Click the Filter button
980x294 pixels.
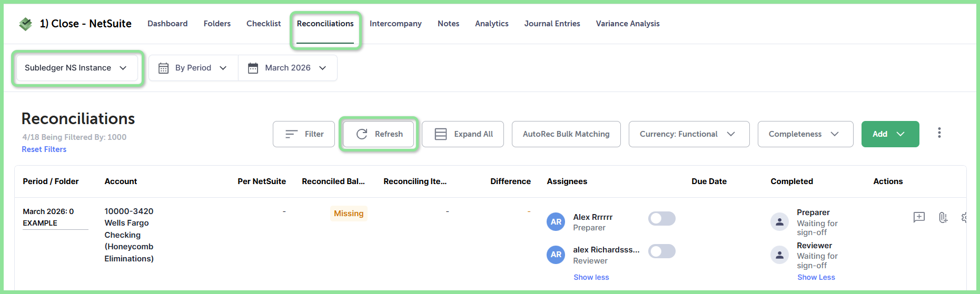pyautogui.click(x=304, y=134)
